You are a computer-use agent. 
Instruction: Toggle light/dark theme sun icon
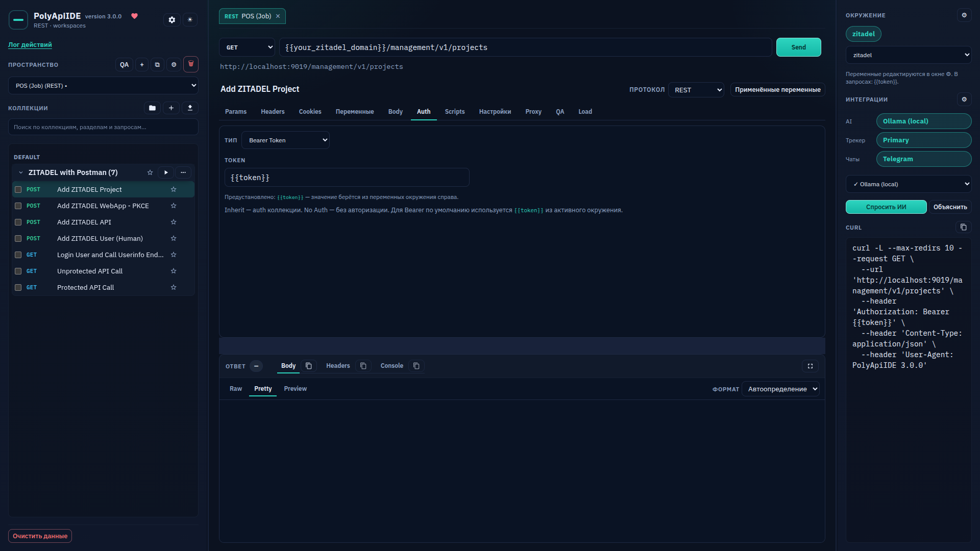pyautogui.click(x=190, y=20)
